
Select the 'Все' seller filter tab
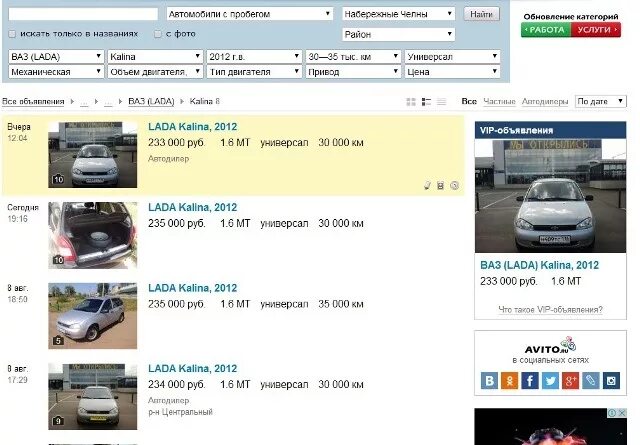[x=469, y=101]
